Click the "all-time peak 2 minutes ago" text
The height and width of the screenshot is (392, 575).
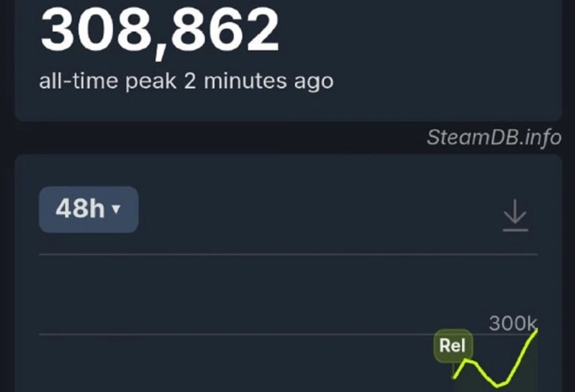[x=186, y=82]
